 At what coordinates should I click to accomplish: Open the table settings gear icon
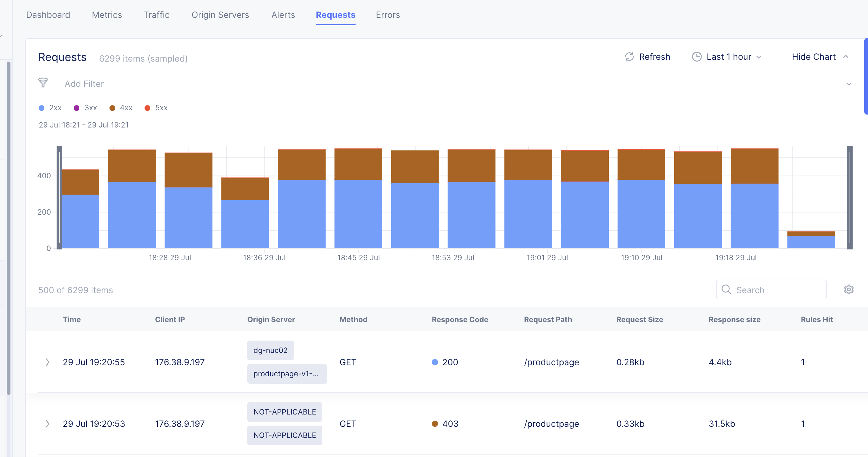point(849,290)
